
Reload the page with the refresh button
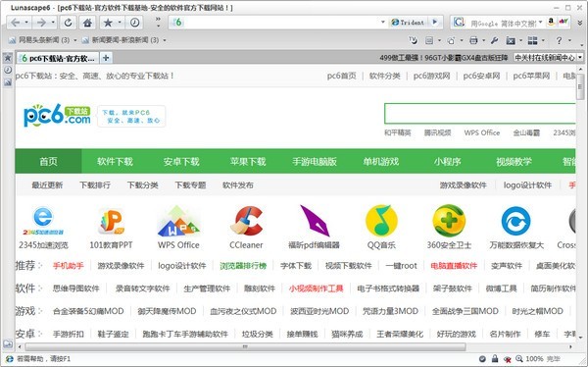pyautogui.click(x=68, y=23)
